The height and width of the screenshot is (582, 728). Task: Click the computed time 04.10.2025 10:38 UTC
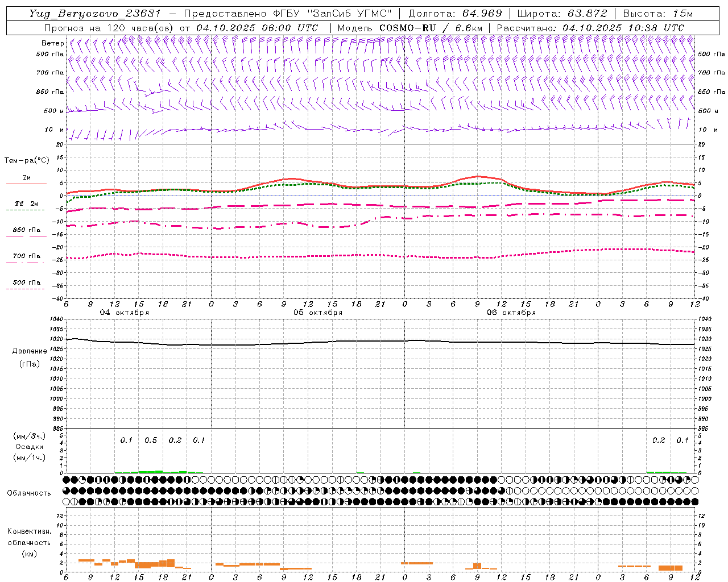[623, 28]
